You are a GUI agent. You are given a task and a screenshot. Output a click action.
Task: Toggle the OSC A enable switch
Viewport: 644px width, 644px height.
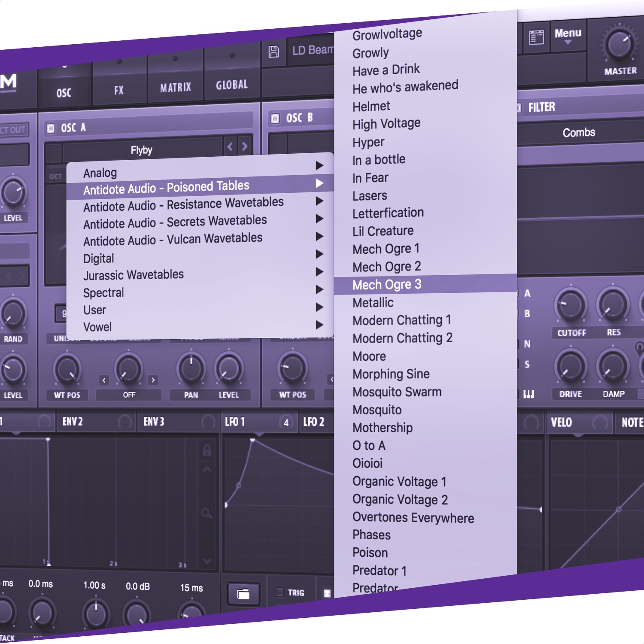click(51, 128)
